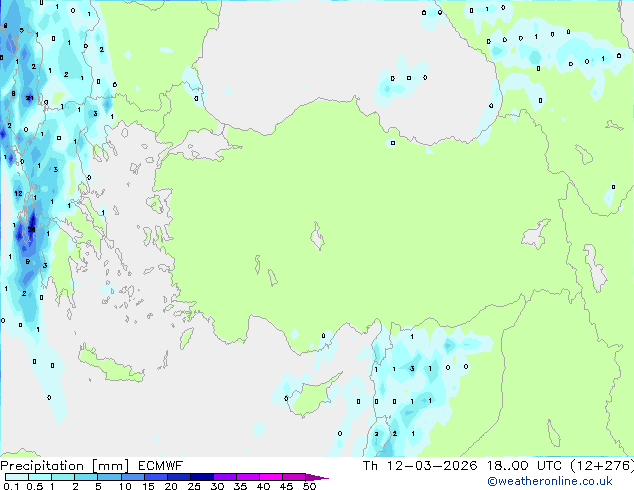Click the weatheronline.co.uk copyright watermark

(x=564, y=482)
